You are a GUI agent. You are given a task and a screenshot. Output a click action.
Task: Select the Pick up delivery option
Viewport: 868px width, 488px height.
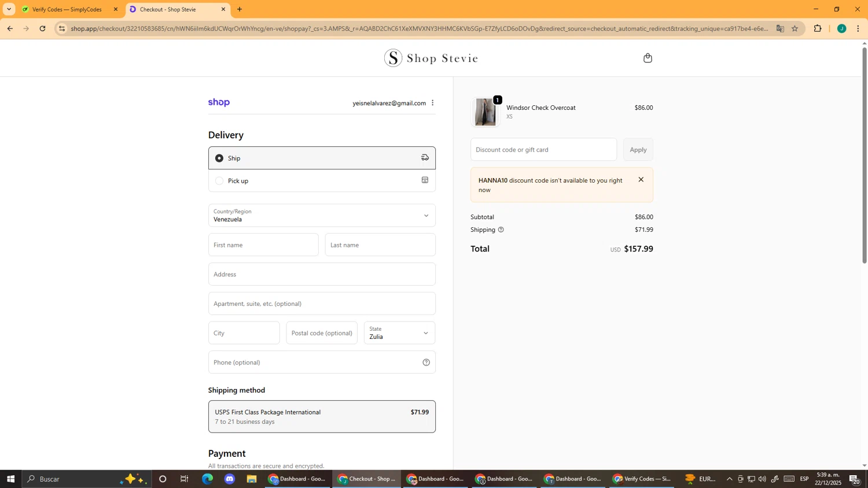click(322, 180)
